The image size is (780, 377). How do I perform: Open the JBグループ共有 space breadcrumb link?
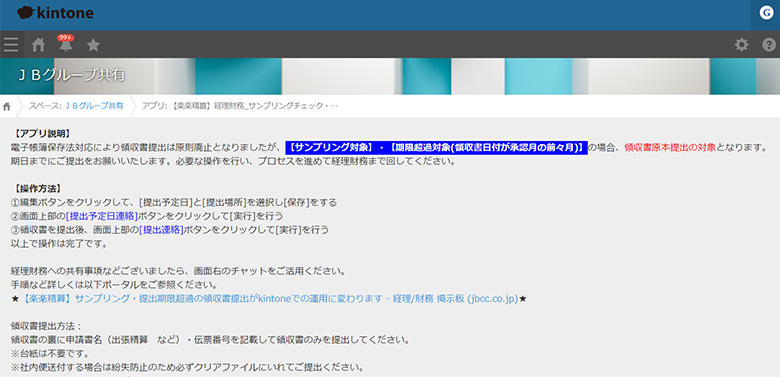tap(95, 106)
